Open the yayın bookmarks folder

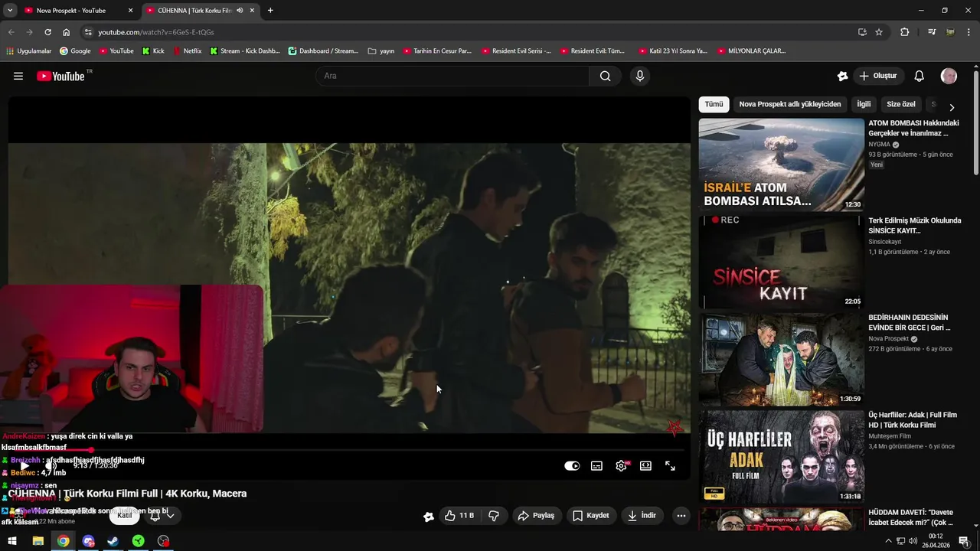381,51
